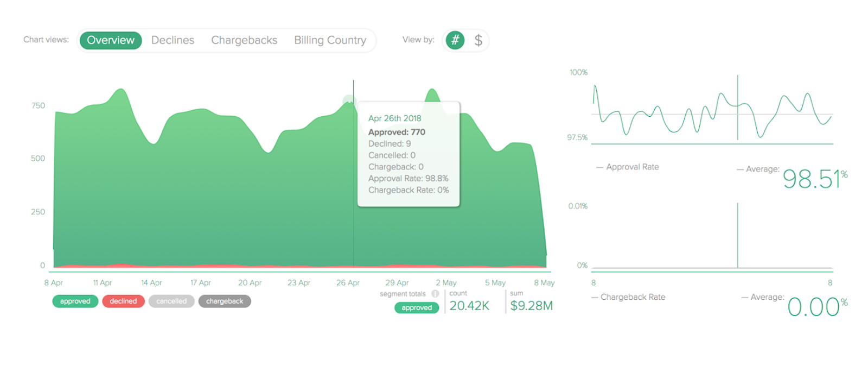Viewport: 868px width, 365px height.
Task: Click the Apr 26 data point marker
Action: click(349, 100)
